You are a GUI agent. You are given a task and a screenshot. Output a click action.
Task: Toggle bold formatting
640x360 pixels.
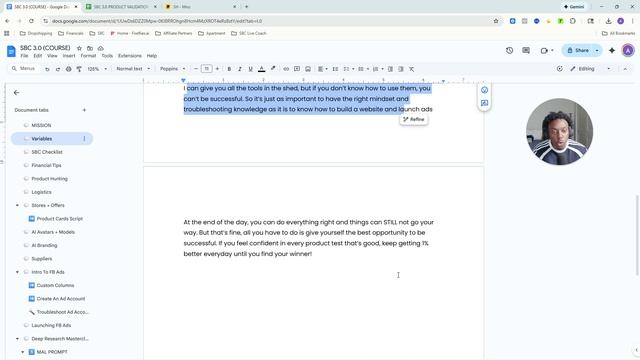229,69
